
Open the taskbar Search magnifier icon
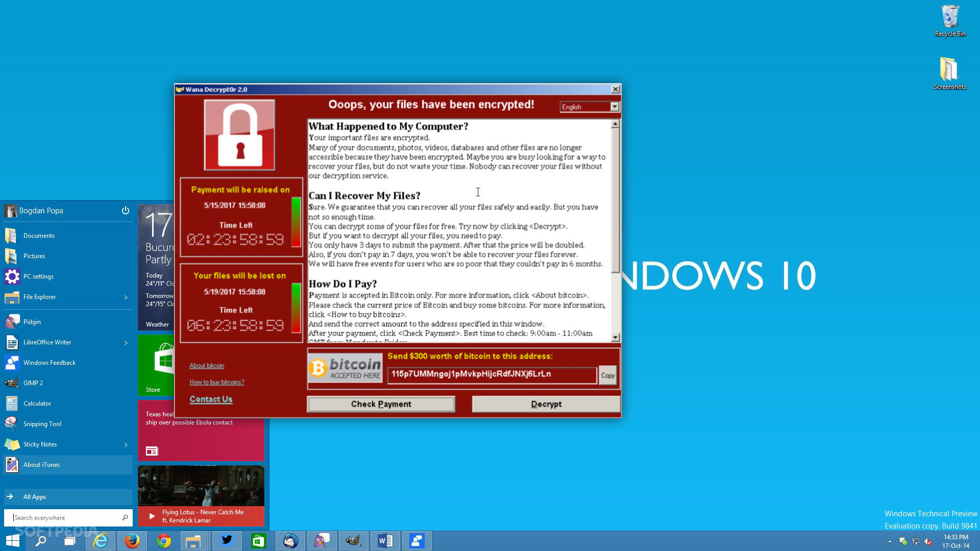coord(41,541)
